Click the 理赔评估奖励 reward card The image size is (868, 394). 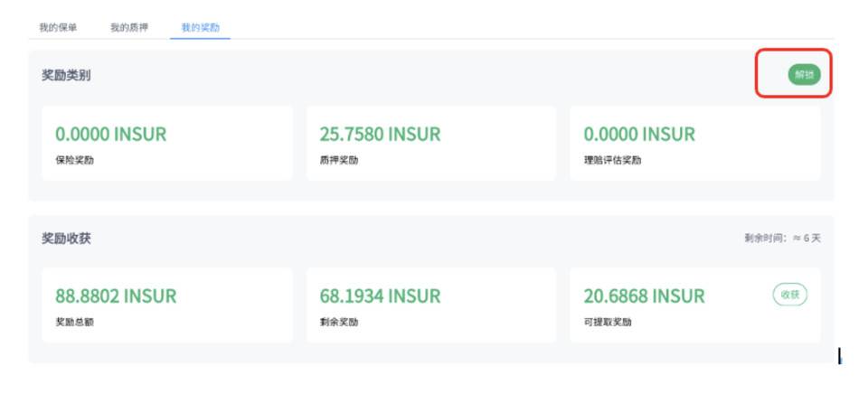[694, 144]
